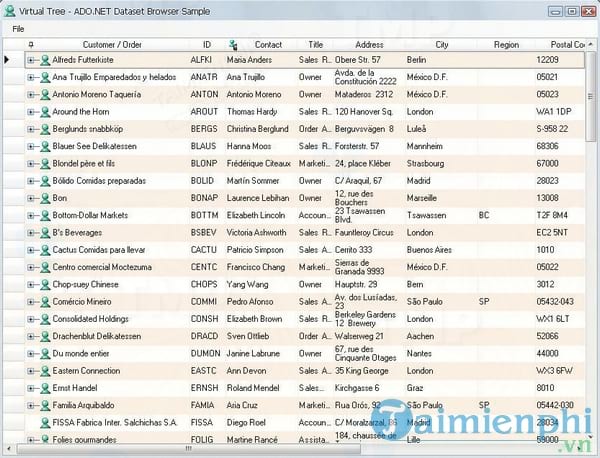Screen dimensions: 600x458
Task: Open the File menu
Action: pyautogui.click(x=18, y=28)
